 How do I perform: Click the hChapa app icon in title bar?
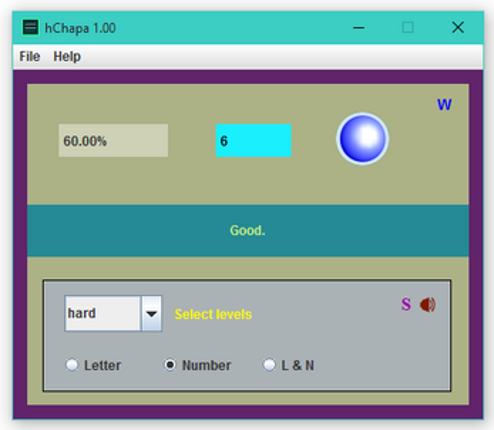[30, 28]
